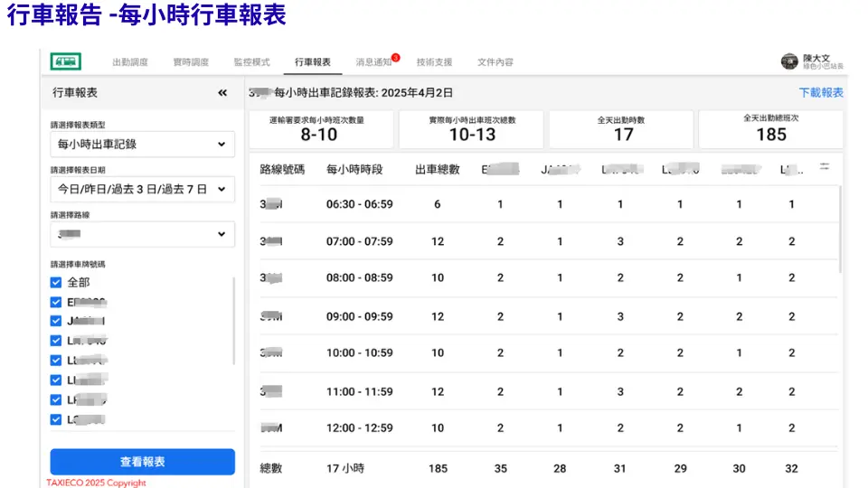Screen dimensions: 868x488
Task: Click the 17 小時 total cell
Action: coord(345,469)
